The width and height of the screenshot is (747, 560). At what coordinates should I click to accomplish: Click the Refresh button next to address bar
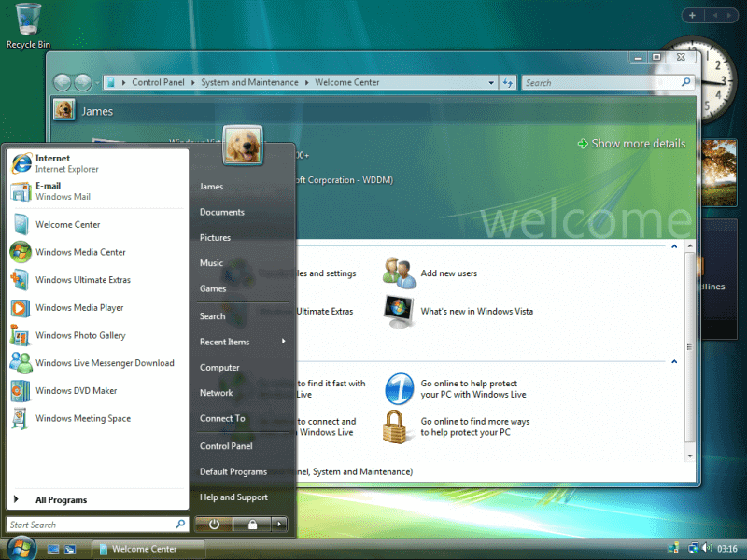(x=508, y=82)
